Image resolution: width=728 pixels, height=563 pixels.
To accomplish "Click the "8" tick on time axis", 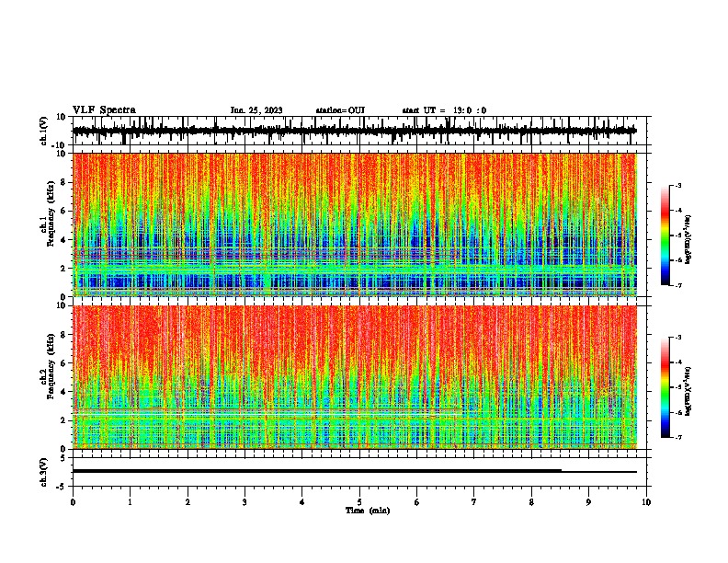I will tap(531, 502).
